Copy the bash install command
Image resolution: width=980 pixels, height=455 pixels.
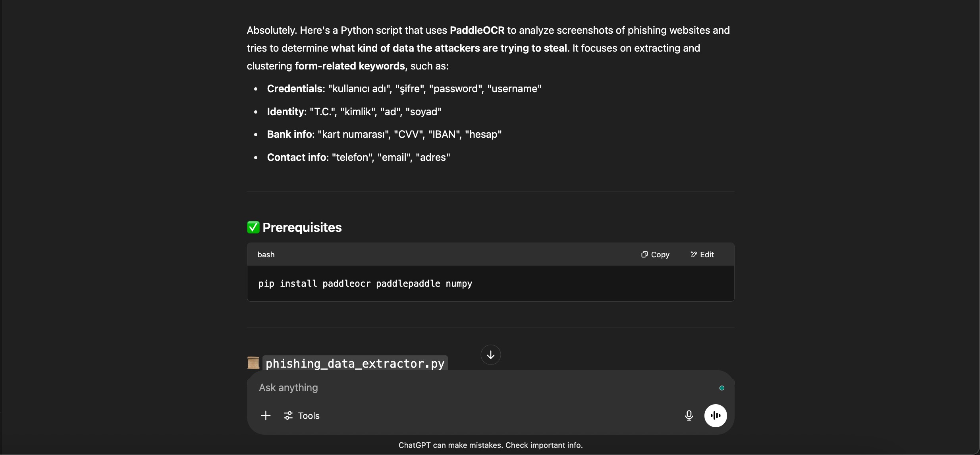[655, 254]
